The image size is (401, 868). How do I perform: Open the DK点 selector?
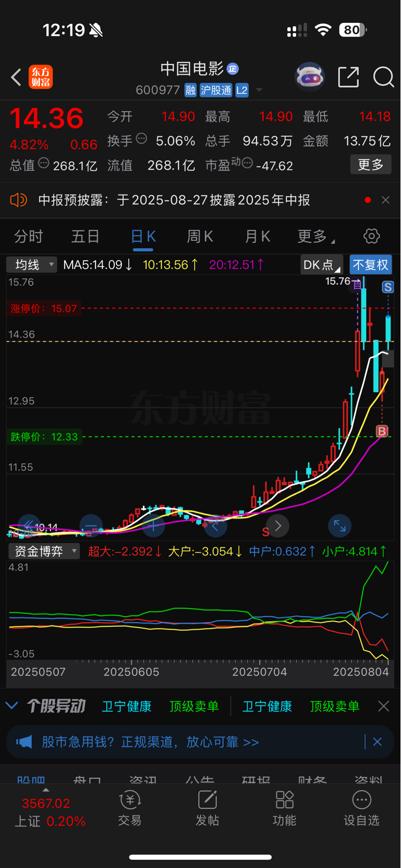322,265
